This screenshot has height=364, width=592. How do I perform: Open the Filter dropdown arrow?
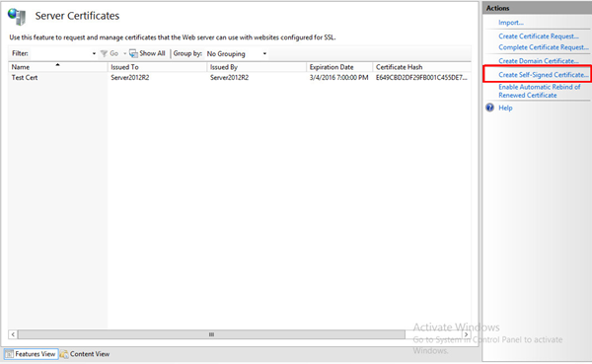coord(94,53)
